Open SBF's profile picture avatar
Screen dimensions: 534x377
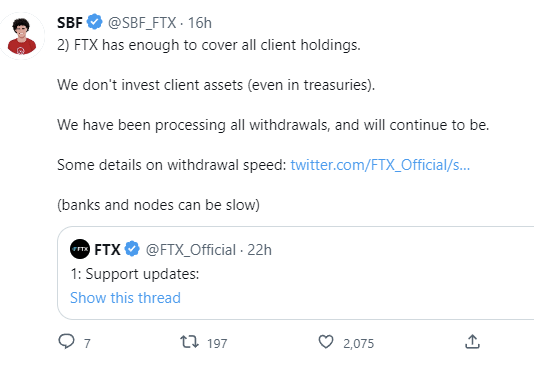coord(22,36)
